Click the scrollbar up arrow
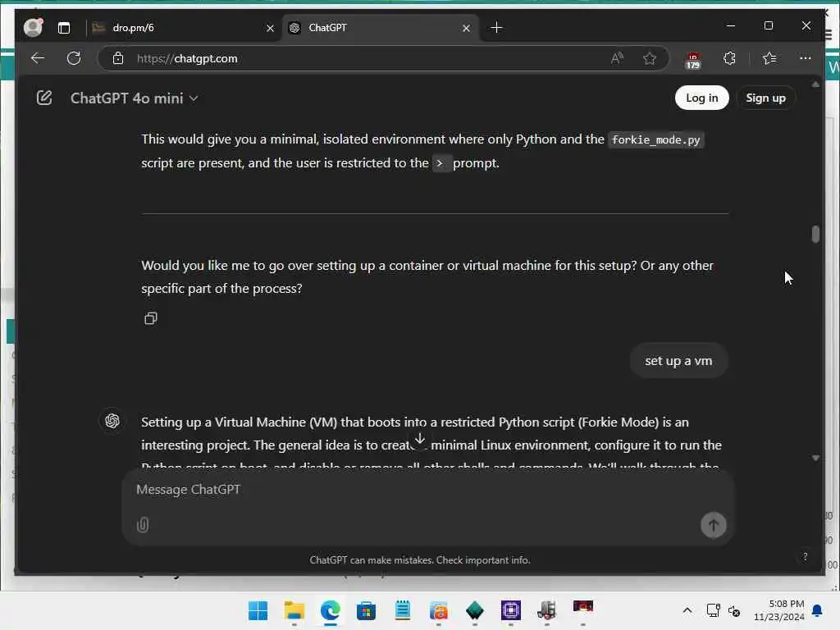840x630 pixels. pyautogui.click(x=815, y=84)
